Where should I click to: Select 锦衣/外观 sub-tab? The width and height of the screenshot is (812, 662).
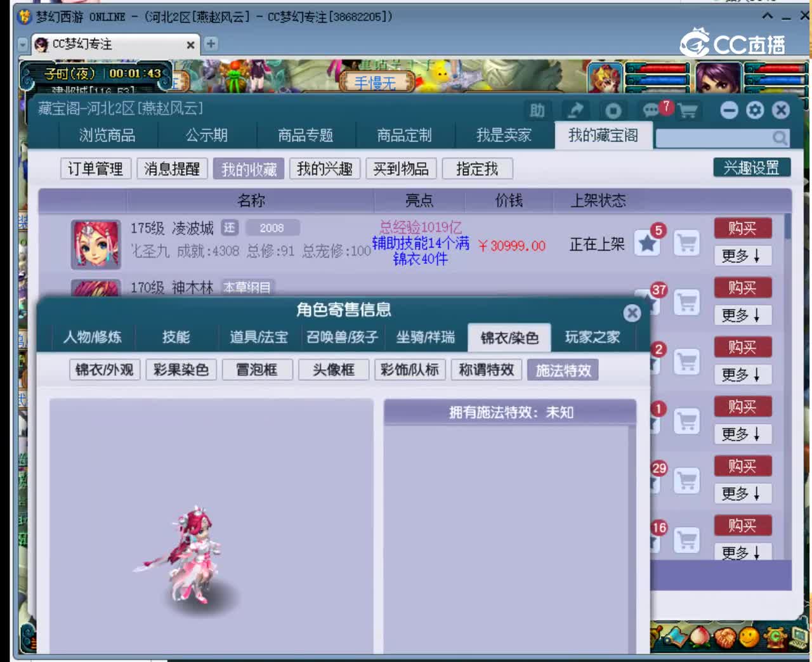pos(105,370)
